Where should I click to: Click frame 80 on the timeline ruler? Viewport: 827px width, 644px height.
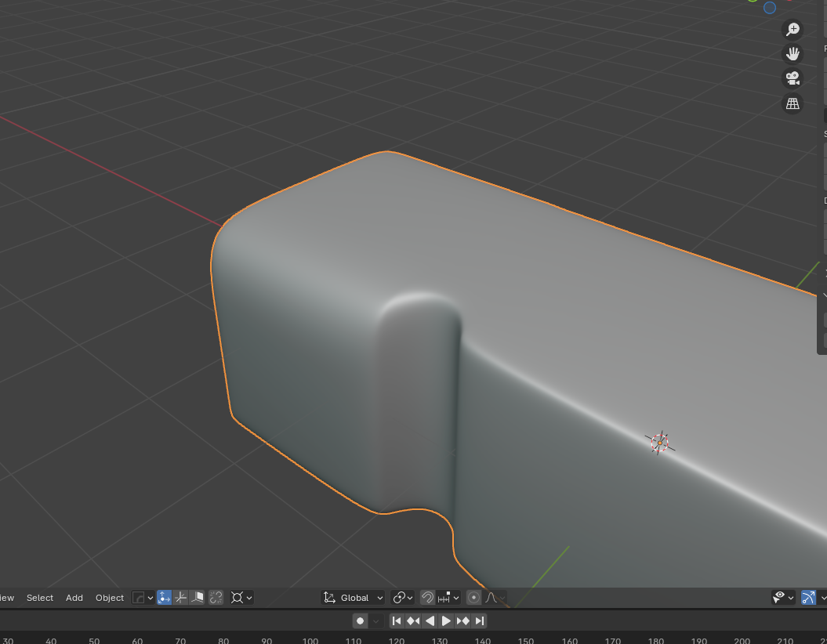[223, 640]
